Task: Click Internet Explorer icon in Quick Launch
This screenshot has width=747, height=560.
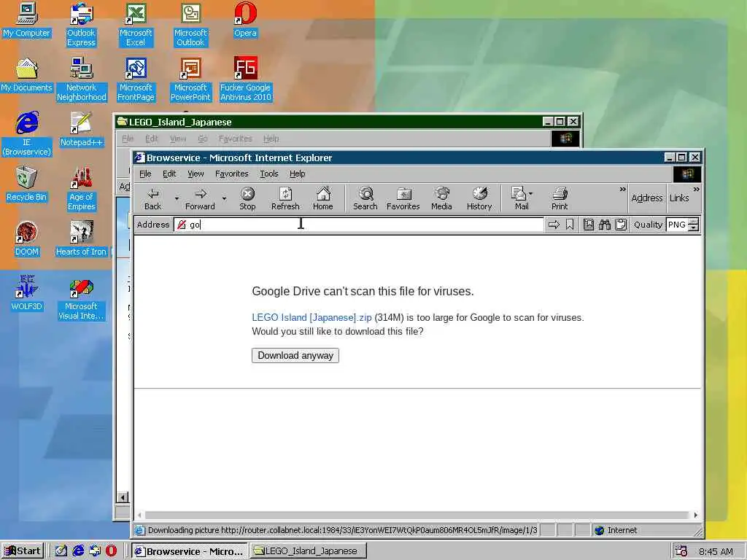Action: click(x=78, y=551)
